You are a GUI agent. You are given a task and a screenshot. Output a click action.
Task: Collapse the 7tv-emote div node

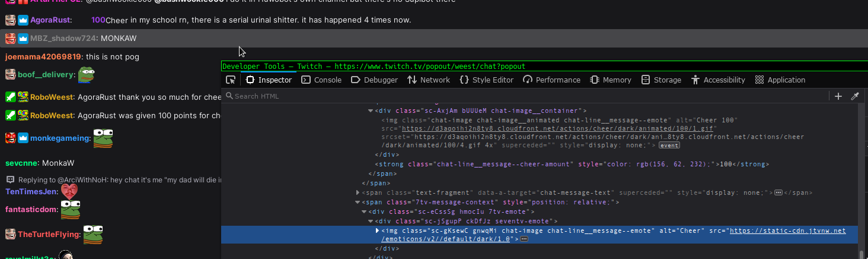tap(364, 211)
